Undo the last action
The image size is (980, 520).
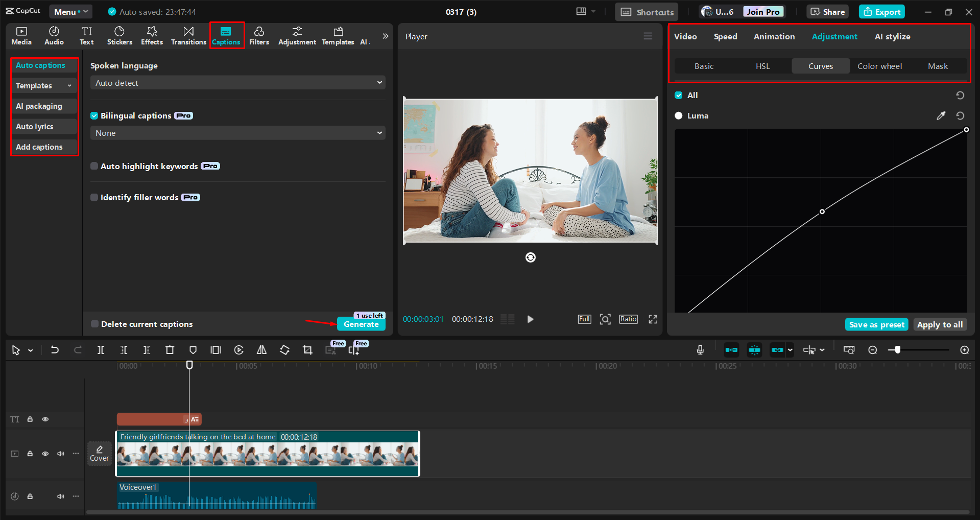click(x=55, y=350)
